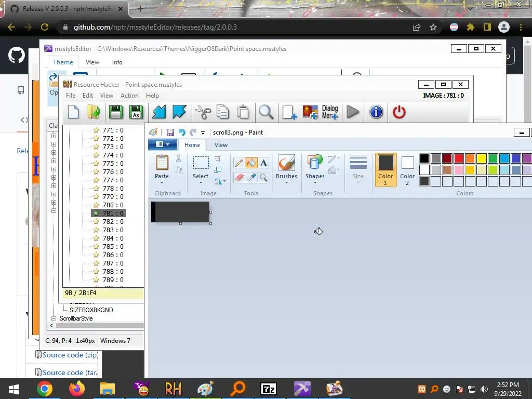Open the Help menu in Resource Hacker
Viewport: 532px width, 399px height.
coord(152,96)
